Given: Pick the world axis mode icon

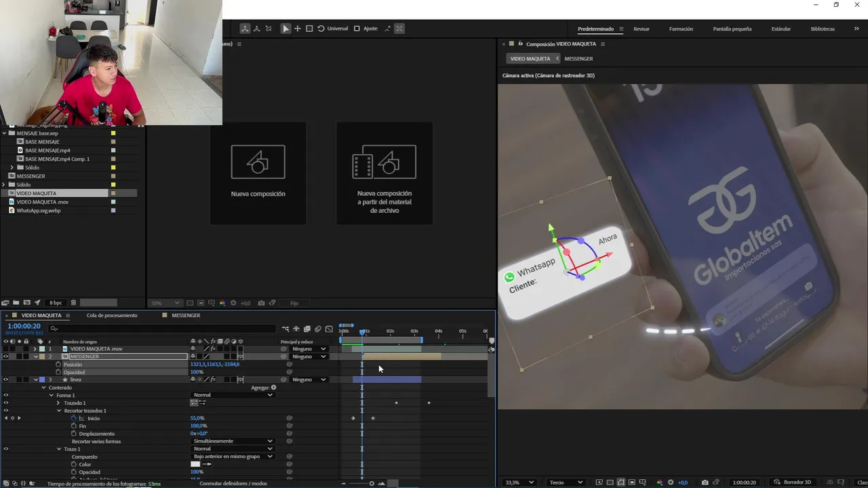Looking at the screenshot, I should tap(257, 28).
